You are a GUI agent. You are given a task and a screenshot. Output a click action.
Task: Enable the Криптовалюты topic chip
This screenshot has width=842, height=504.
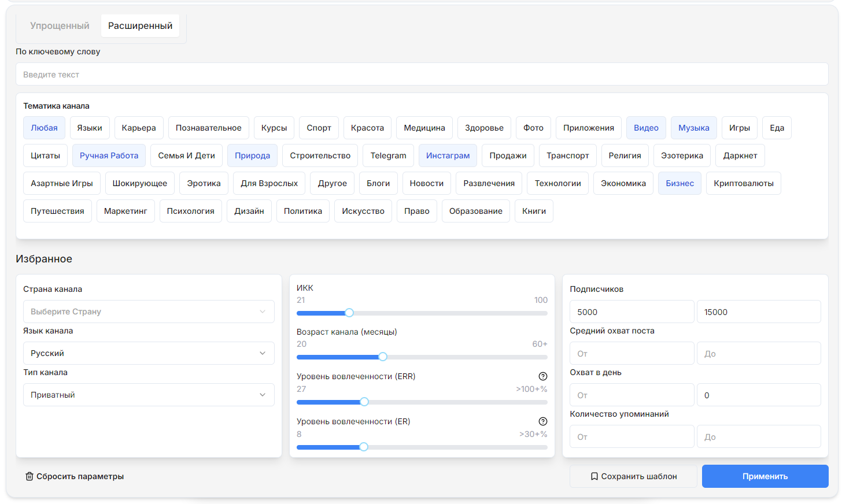pos(743,183)
